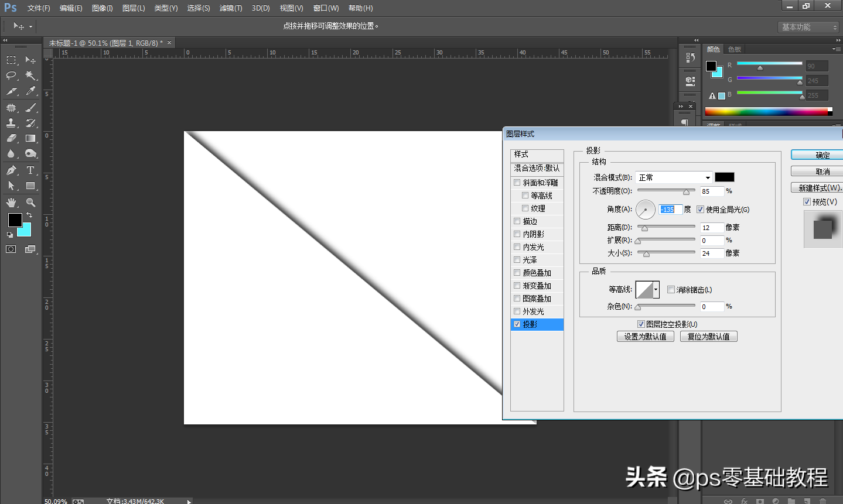Image resolution: width=843 pixels, height=504 pixels.
Task: Select the Hand tool
Action: click(11, 202)
